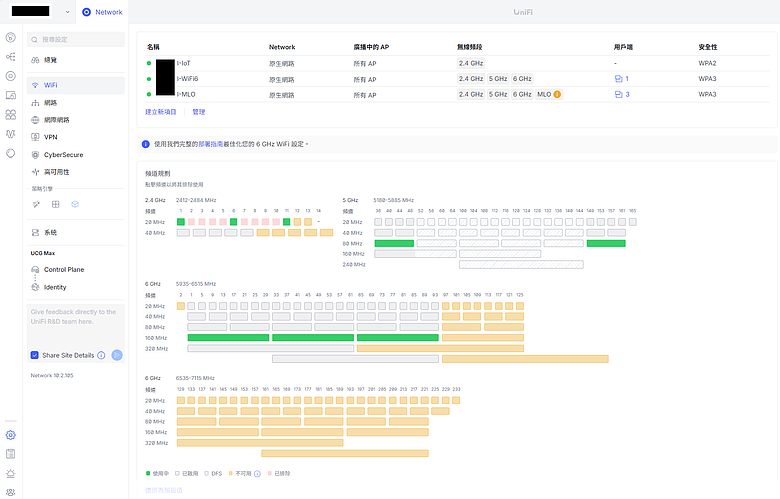
Task: Click the 名稱 name column header
Action: coord(153,47)
